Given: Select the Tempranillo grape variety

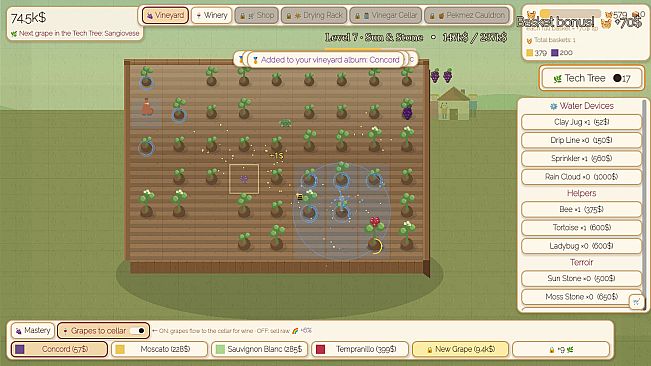Looking at the screenshot, I should tap(360, 349).
